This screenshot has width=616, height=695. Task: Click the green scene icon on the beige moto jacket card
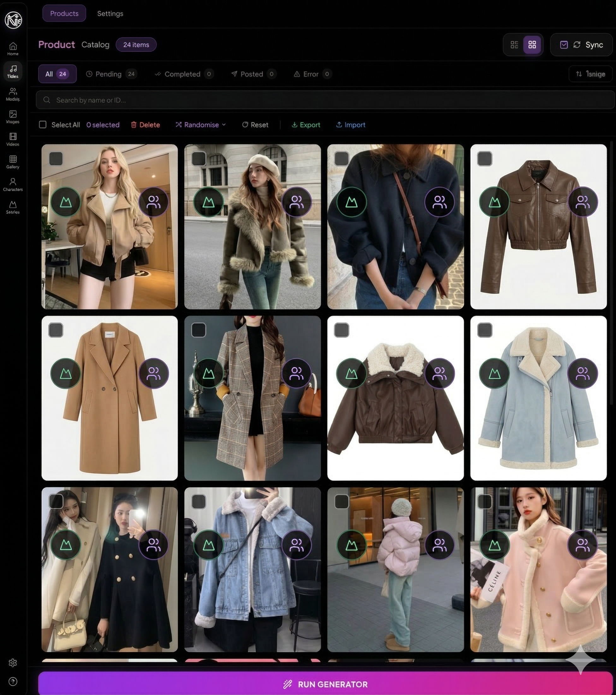pyautogui.click(x=66, y=202)
